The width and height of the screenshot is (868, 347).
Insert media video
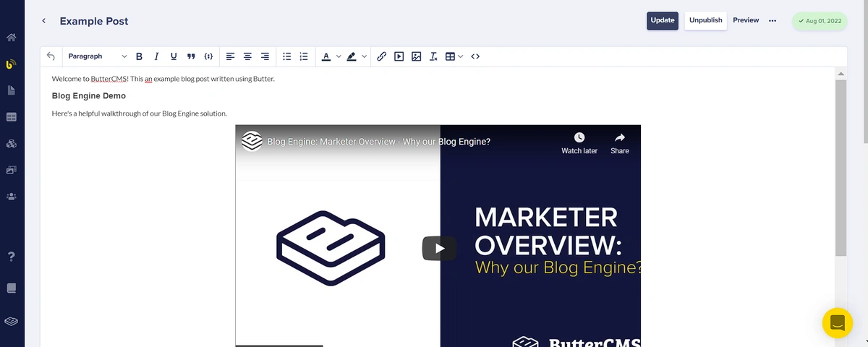[399, 56]
